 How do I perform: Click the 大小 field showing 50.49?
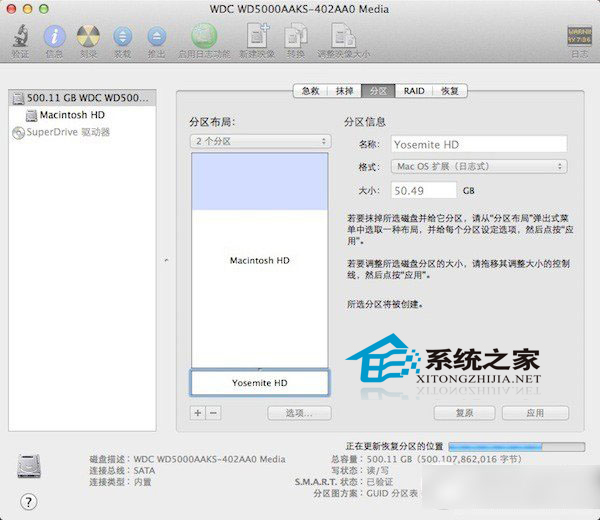pos(424,191)
